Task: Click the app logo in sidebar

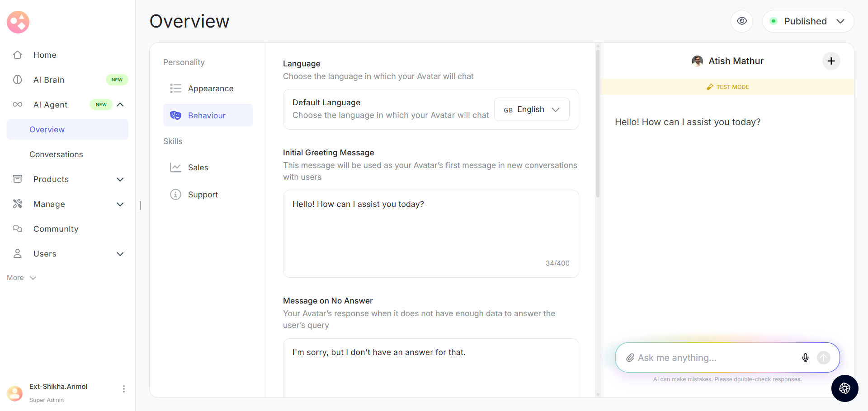Action: pyautogui.click(x=18, y=22)
